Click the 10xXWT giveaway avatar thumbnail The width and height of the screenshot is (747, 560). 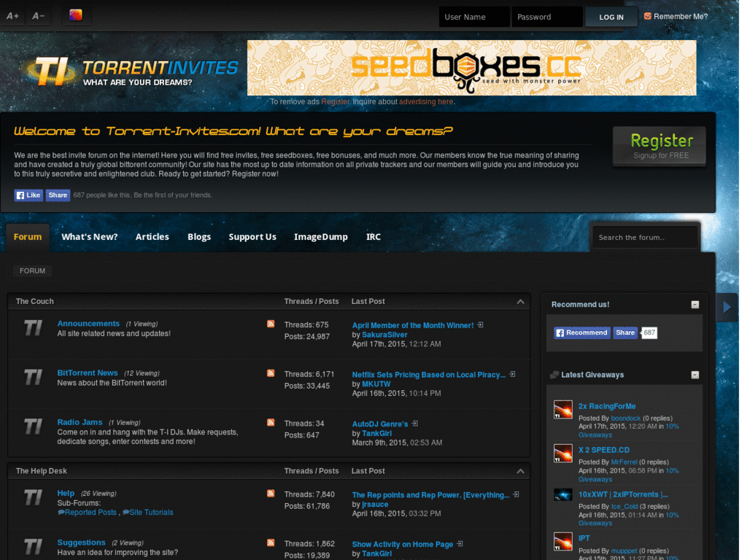point(562,495)
